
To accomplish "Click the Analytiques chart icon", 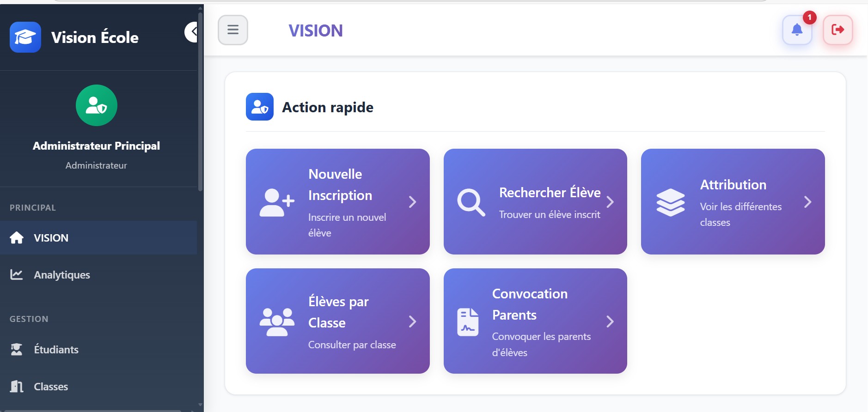I will [17, 274].
